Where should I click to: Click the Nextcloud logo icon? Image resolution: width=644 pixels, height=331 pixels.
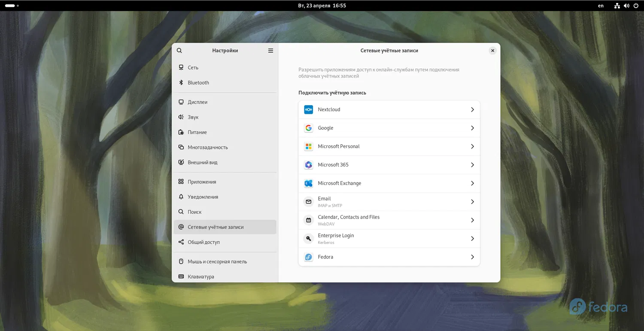tap(308, 110)
